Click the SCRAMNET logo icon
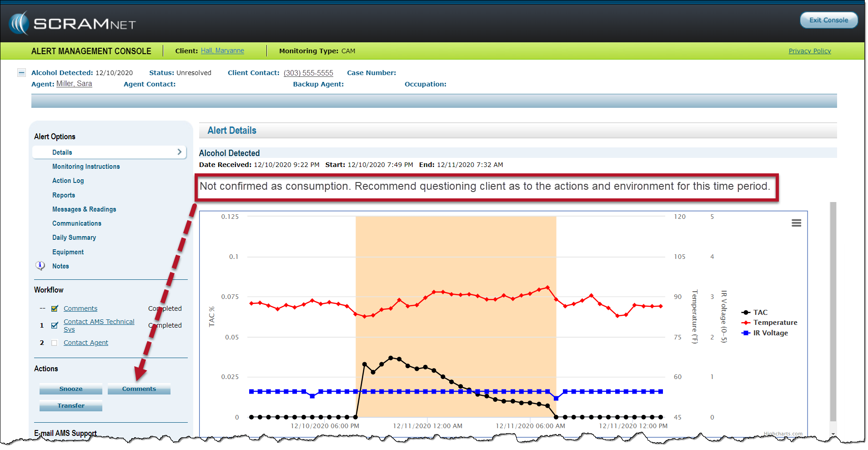The width and height of the screenshot is (868, 450). [19, 23]
